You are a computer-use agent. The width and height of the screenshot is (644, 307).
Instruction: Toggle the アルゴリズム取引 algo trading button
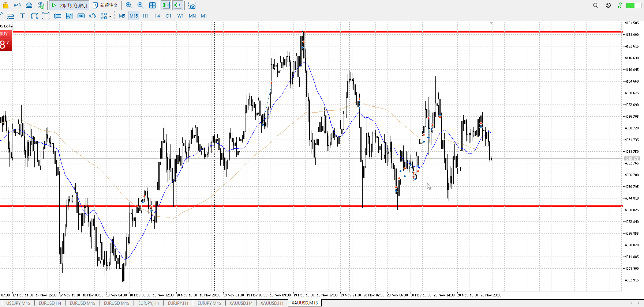click(x=70, y=5)
